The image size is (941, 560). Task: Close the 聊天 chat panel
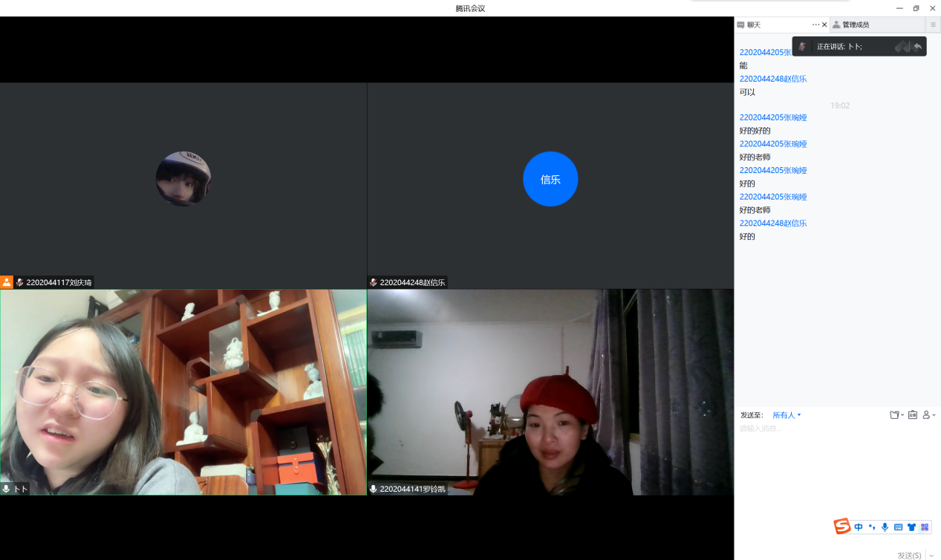(x=824, y=25)
